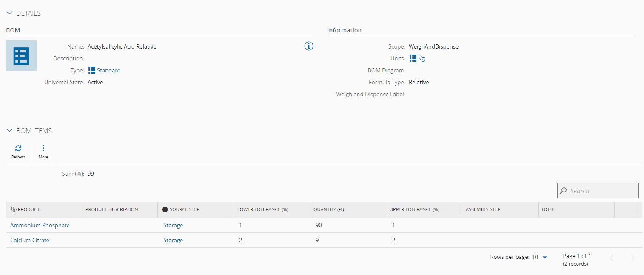644x275 pixels.
Task: Collapse the BOM Items section
Action: coord(10,131)
